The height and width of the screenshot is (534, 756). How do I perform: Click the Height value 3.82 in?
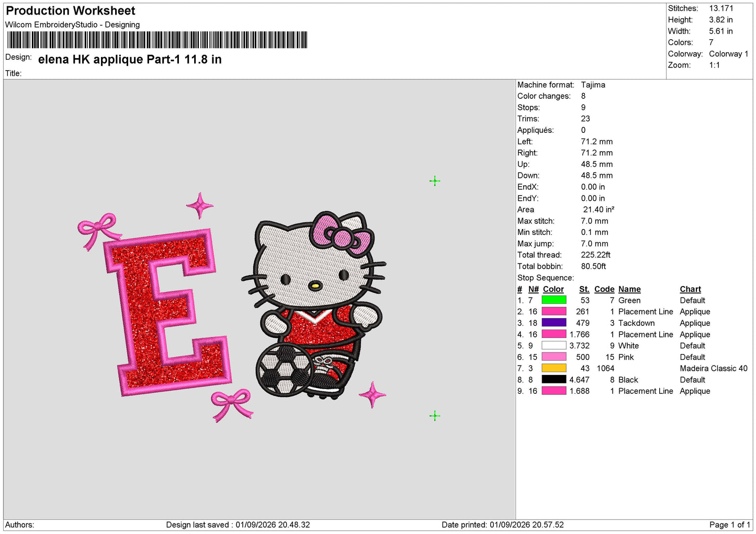(x=721, y=20)
